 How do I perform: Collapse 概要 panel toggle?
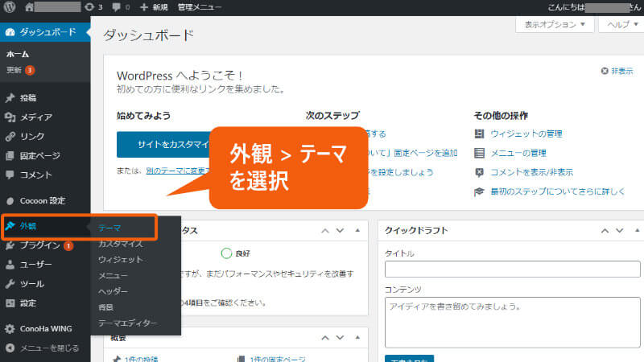(357, 338)
